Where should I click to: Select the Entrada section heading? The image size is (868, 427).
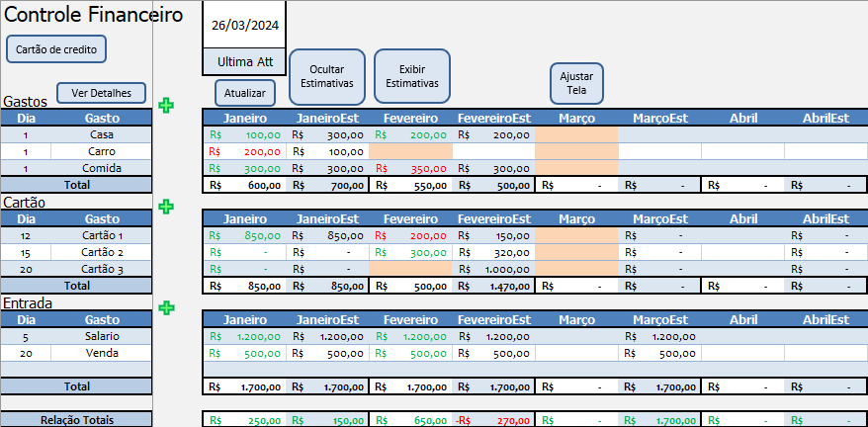pyautogui.click(x=28, y=302)
